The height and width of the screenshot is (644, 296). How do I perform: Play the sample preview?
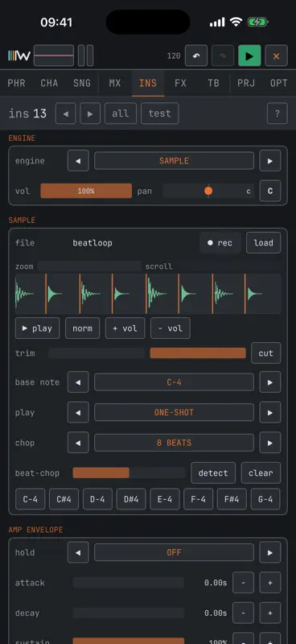37,328
